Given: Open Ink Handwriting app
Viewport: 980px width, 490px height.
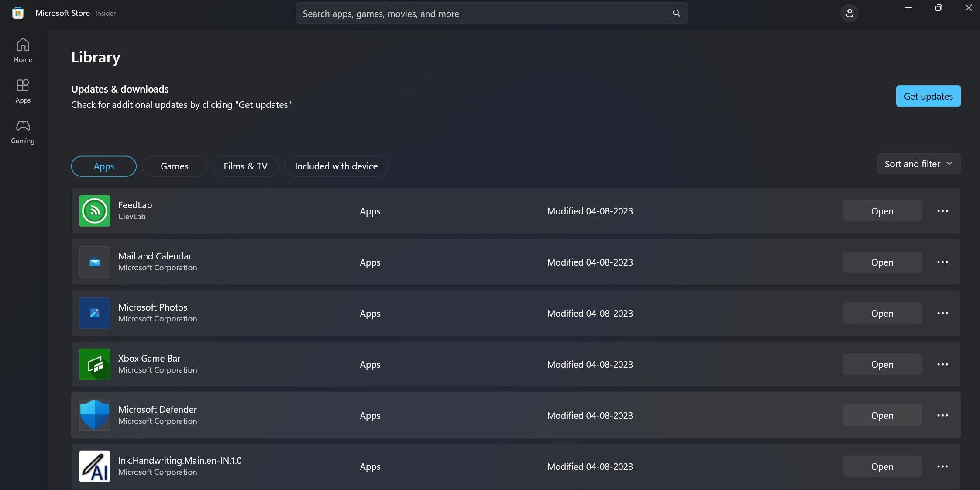Looking at the screenshot, I should 882,466.
